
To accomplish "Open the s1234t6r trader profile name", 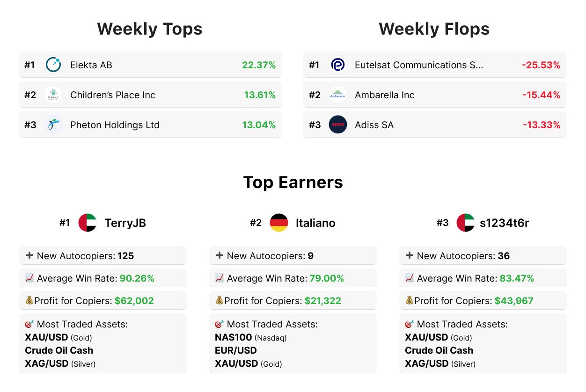I will point(505,223).
